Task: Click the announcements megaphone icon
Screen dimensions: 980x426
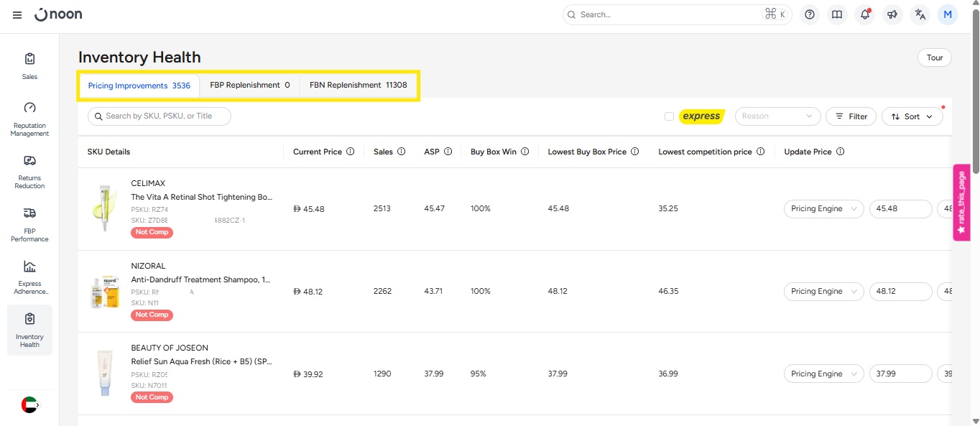Action: [x=892, y=14]
